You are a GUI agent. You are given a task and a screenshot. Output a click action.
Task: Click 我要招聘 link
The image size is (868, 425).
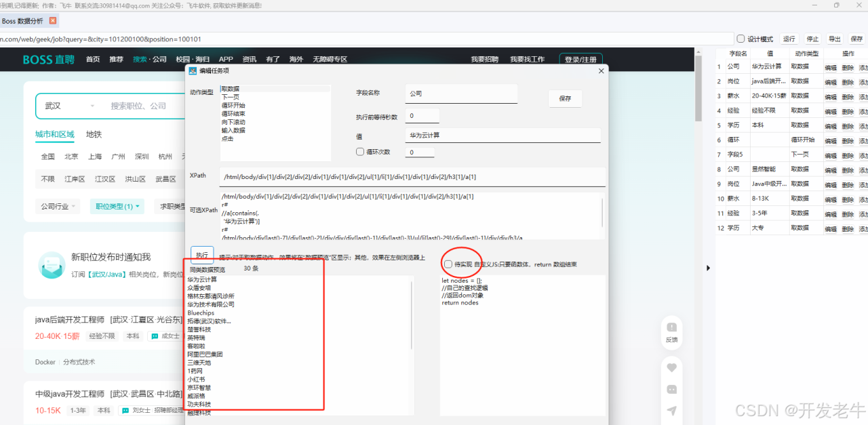pos(484,60)
